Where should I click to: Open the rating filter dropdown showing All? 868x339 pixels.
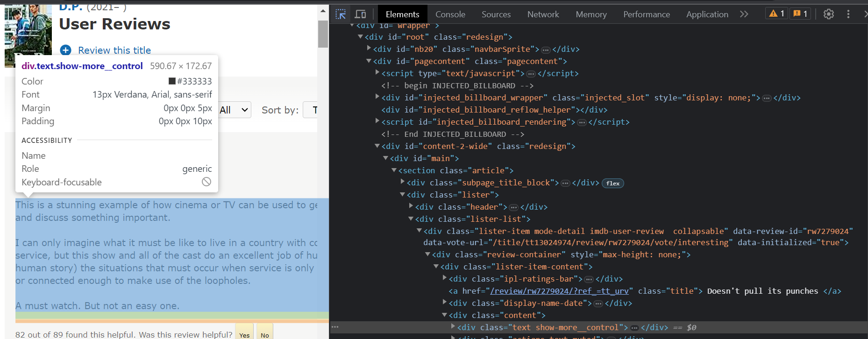click(234, 110)
